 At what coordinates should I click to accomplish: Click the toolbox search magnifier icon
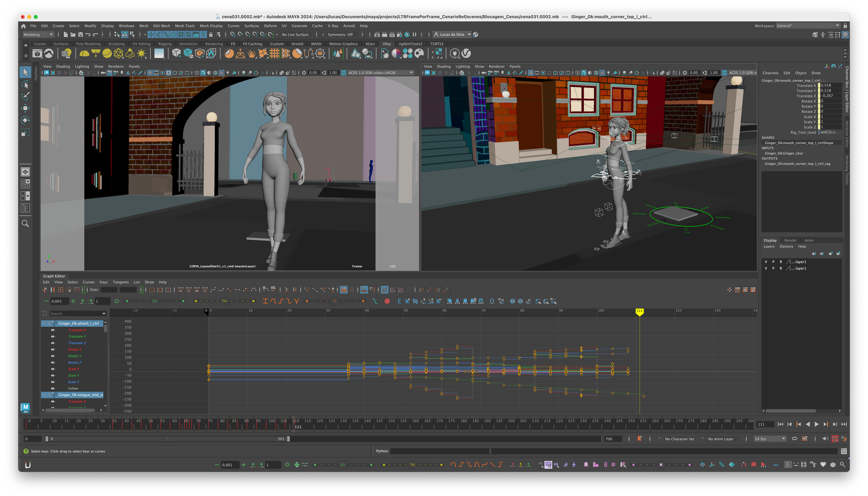pos(25,223)
